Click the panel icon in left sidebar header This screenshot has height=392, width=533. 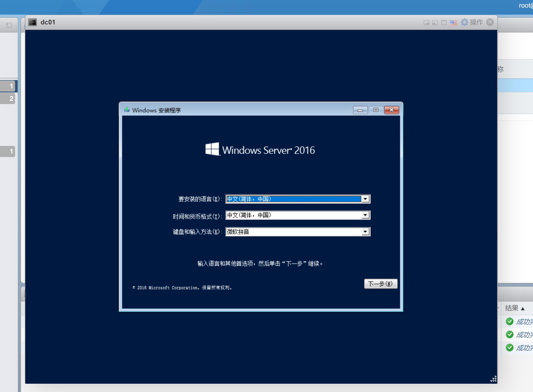(9, 25)
